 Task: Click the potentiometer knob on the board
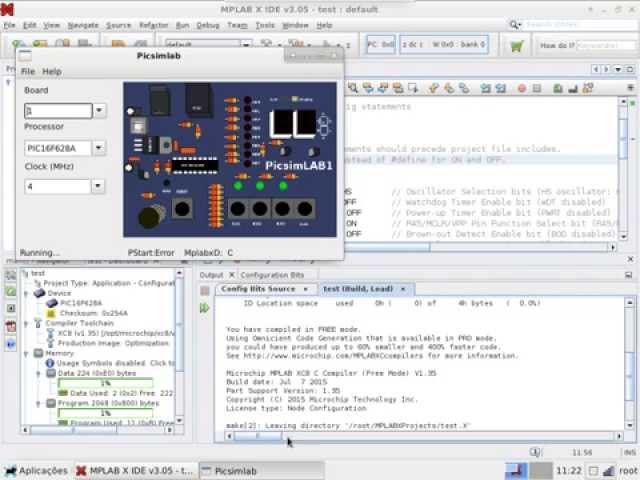(151, 216)
